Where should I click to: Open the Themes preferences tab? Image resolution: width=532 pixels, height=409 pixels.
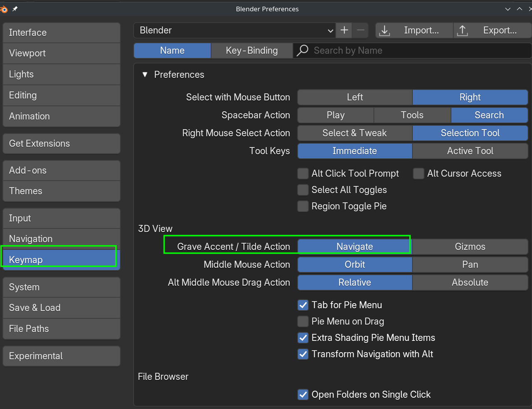tap(62, 191)
